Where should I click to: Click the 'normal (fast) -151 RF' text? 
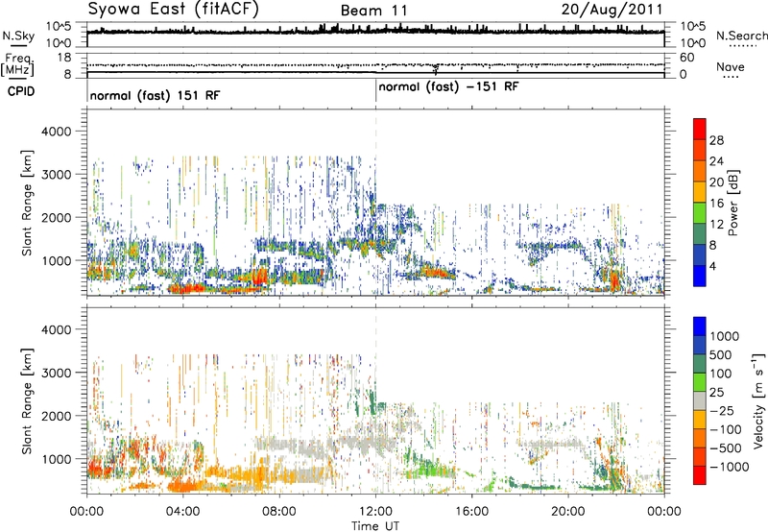click(x=448, y=87)
